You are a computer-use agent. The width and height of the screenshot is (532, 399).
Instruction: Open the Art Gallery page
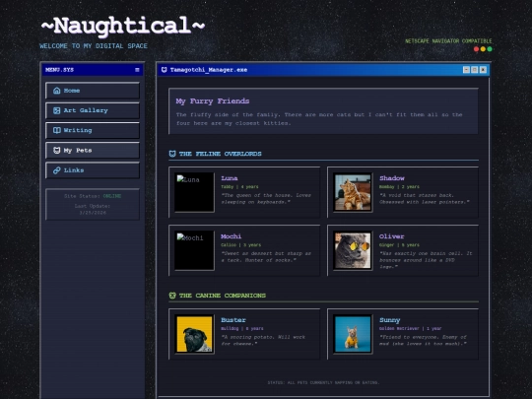93,110
